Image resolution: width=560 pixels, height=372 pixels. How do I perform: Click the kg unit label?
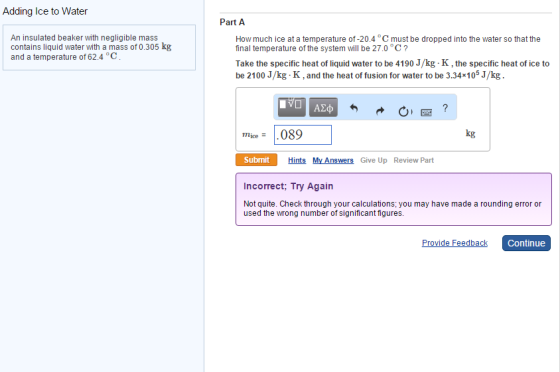(470, 134)
